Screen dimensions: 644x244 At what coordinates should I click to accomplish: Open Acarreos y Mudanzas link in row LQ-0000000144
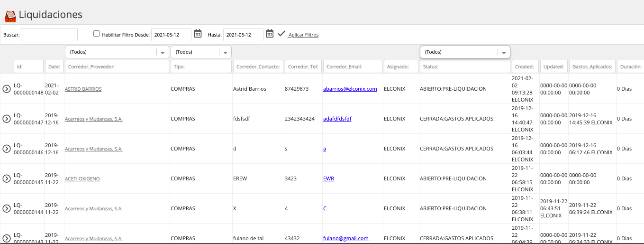[93, 208]
